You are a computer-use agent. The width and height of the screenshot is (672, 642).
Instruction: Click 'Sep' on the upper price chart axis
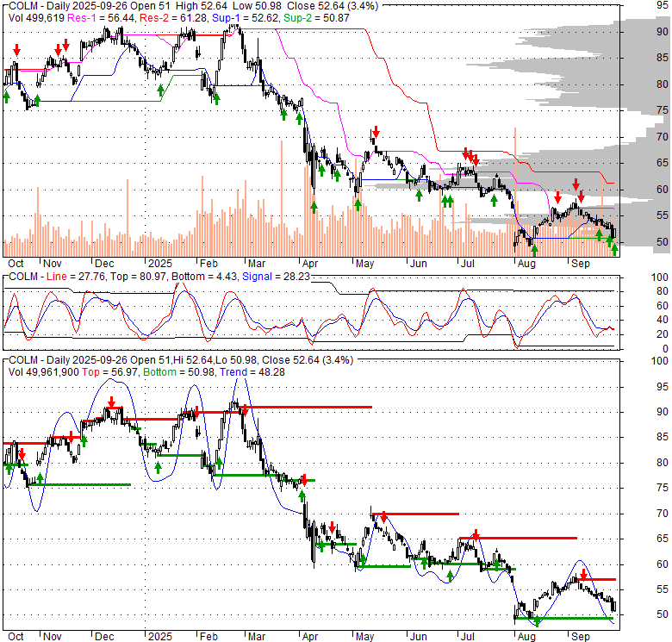tap(581, 264)
